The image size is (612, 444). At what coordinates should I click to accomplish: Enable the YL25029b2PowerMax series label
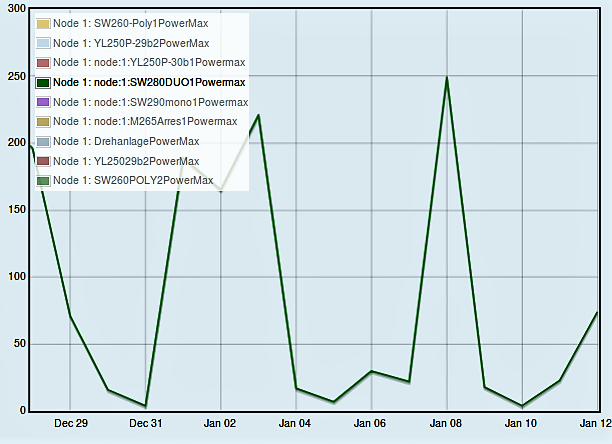125,161
